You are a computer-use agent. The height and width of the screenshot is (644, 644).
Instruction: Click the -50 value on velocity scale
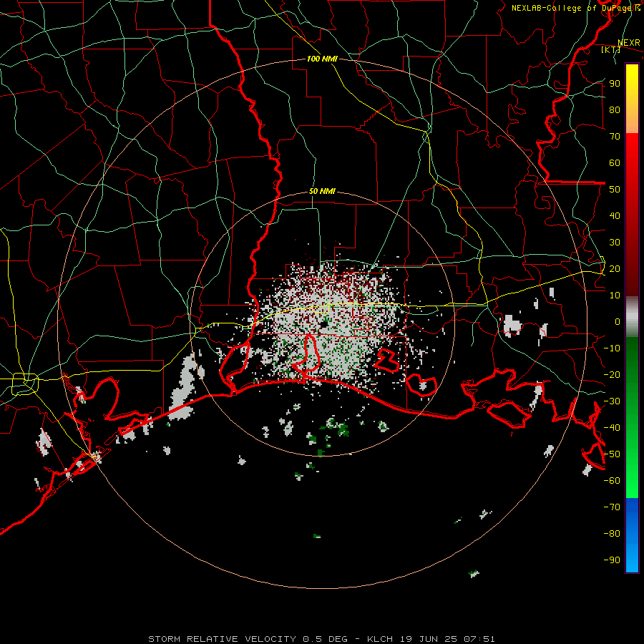pos(612,454)
